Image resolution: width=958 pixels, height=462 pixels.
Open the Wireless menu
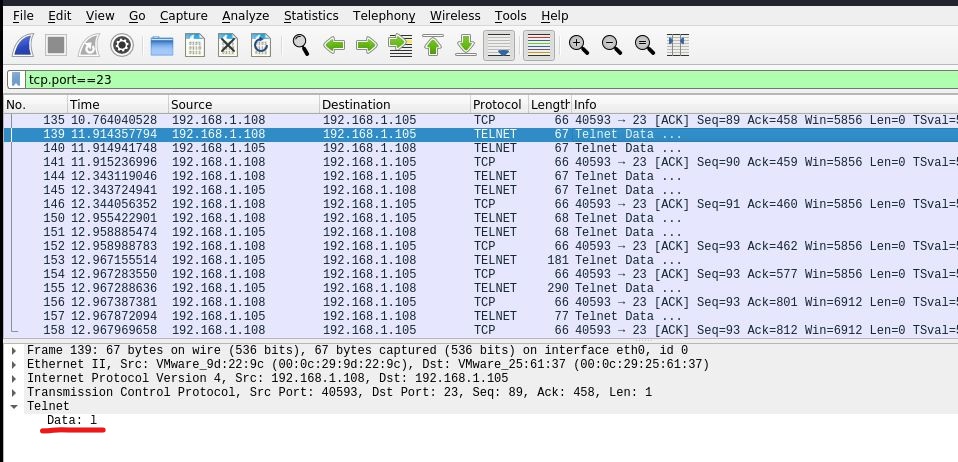coord(455,16)
